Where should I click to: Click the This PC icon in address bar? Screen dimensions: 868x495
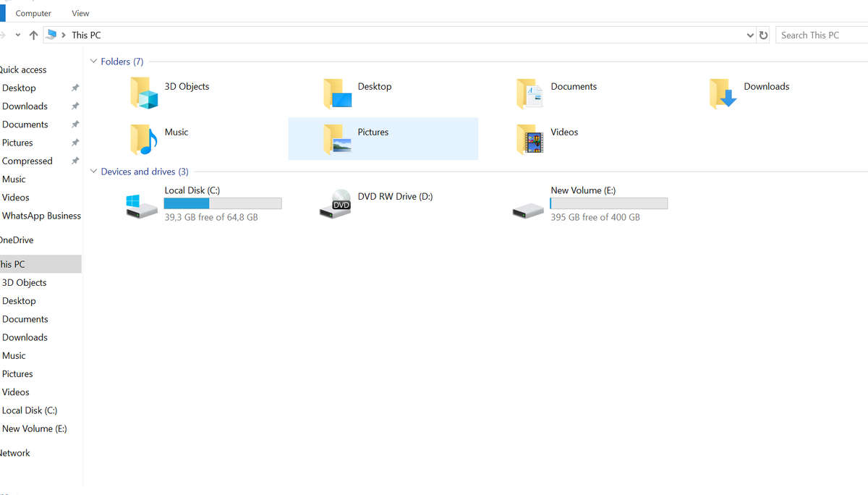[51, 34]
